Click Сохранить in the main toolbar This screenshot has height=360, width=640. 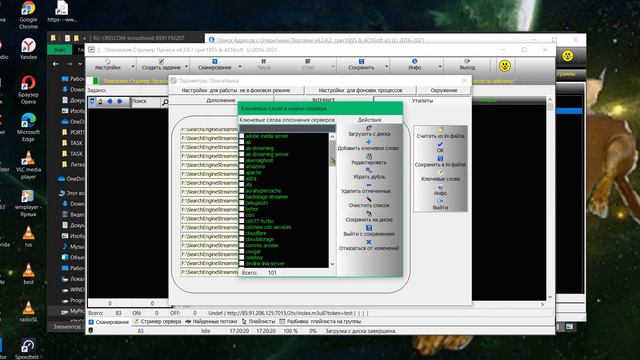click(x=361, y=64)
